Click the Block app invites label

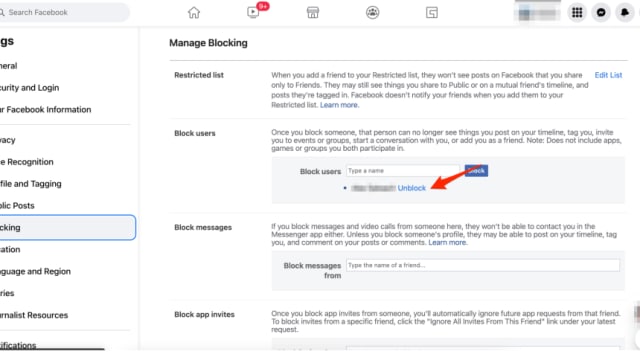[204, 315]
